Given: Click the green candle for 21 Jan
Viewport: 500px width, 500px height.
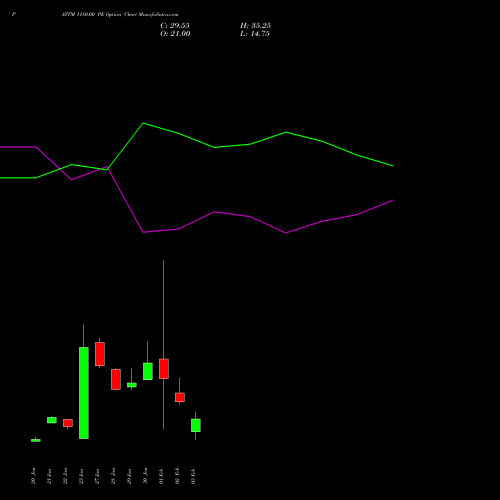Looking at the screenshot, I should pyautogui.click(x=52, y=420).
